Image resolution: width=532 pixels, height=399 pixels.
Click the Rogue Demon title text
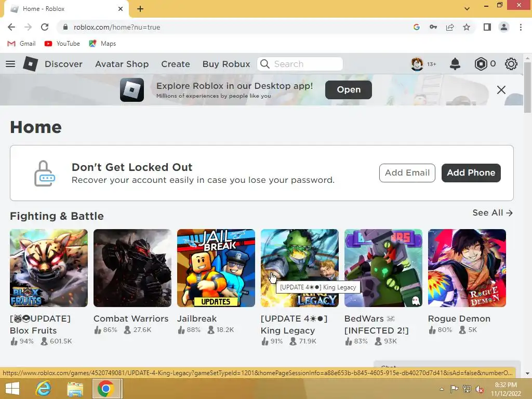click(x=459, y=318)
